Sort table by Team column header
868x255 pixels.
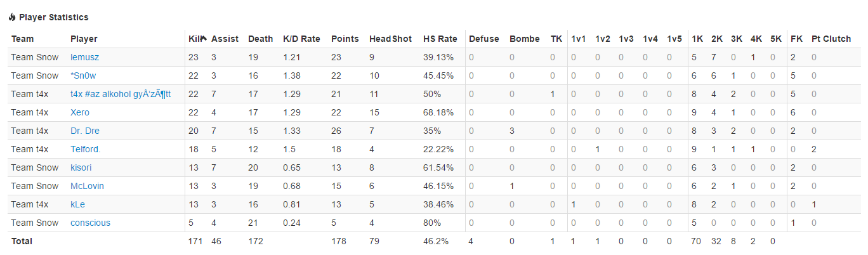click(23, 39)
